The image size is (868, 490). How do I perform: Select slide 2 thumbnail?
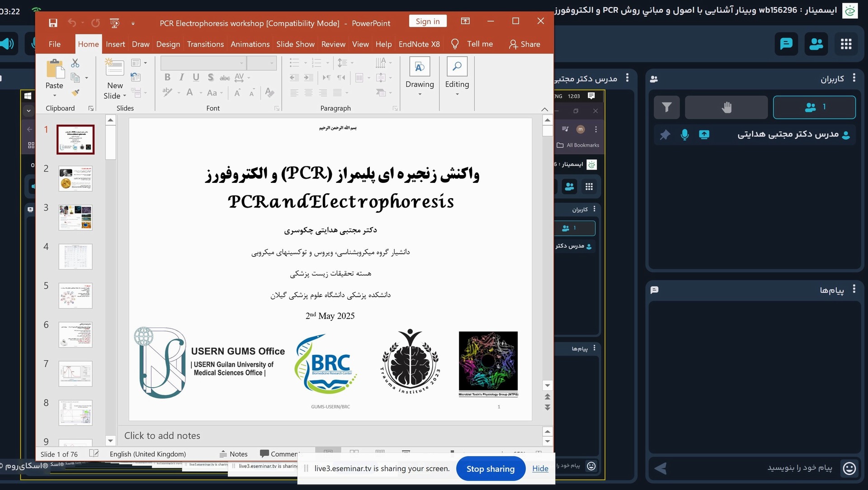click(x=75, y=179)
